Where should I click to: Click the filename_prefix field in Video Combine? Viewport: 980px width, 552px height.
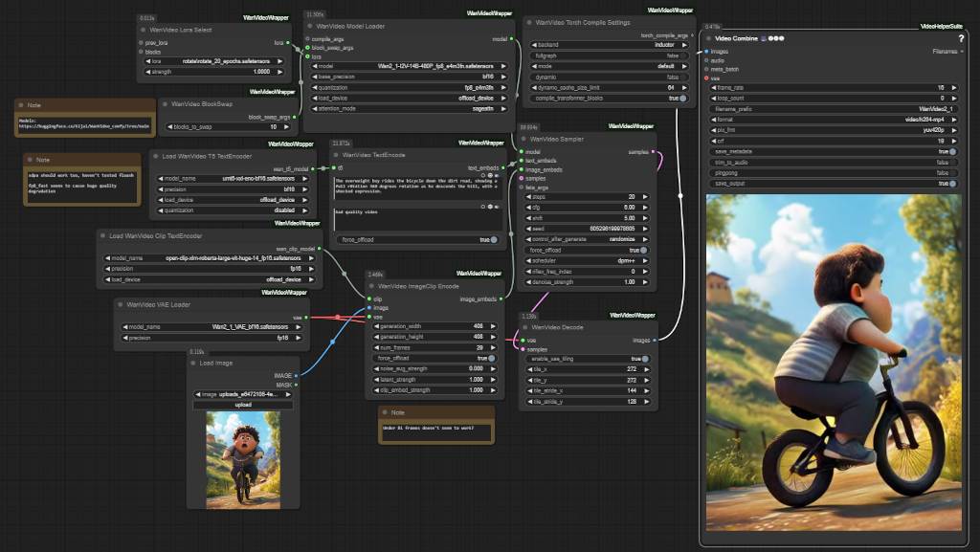(x=834, y=109)
